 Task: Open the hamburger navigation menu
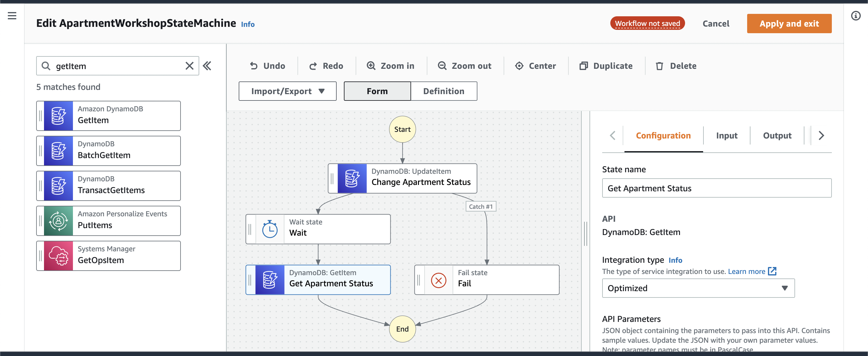[x=12, y=15]
